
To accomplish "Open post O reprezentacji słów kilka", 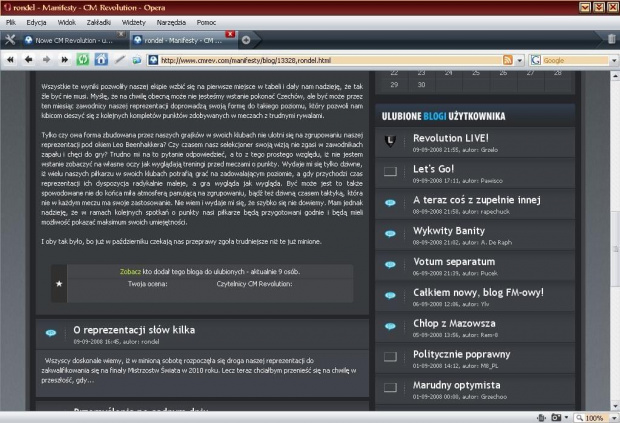I will (x=134, y=330).
